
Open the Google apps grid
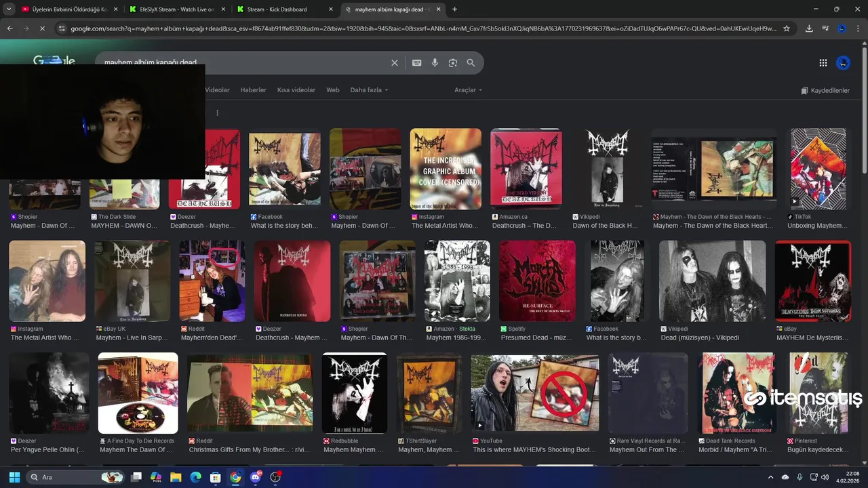point(823,62)
